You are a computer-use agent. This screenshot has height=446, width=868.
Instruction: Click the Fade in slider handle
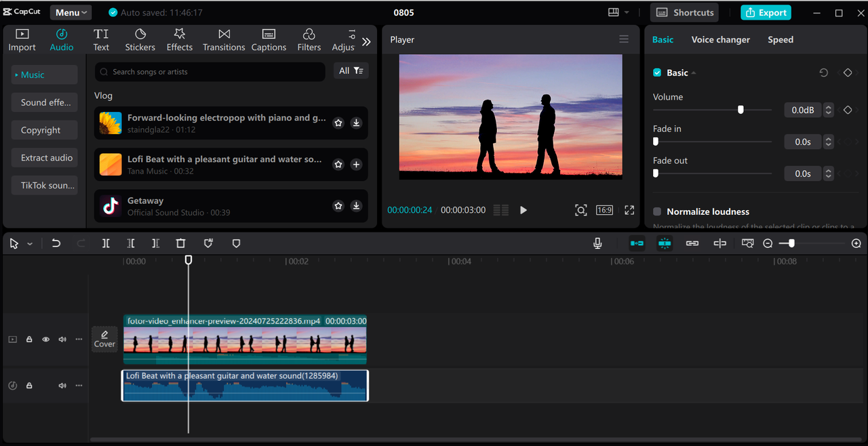655,141
